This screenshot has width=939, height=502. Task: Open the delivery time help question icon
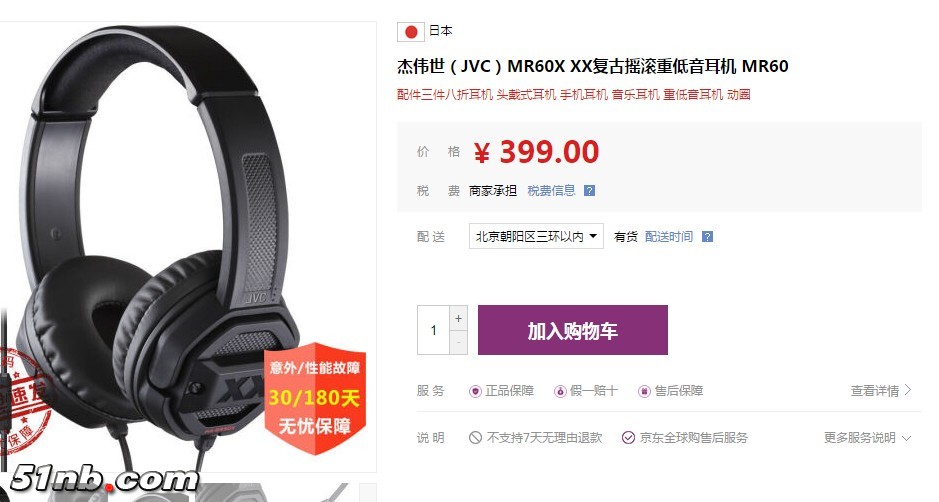(x=707, y=237)
